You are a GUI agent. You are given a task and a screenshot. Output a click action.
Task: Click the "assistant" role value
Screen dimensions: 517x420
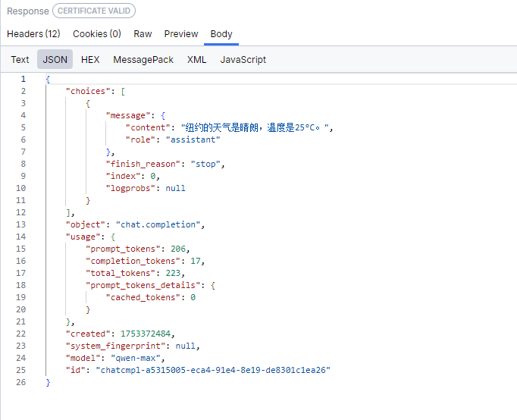[x=193, y=139]
